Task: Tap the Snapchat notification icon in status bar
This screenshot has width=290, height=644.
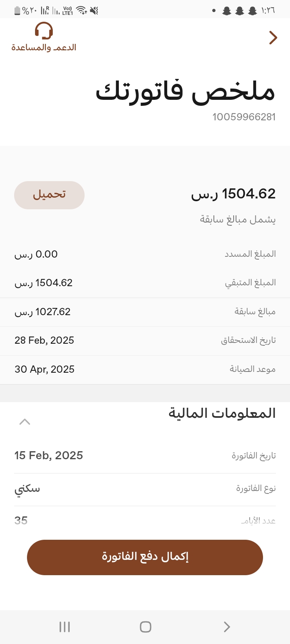Action: click(x=227, y=11)
